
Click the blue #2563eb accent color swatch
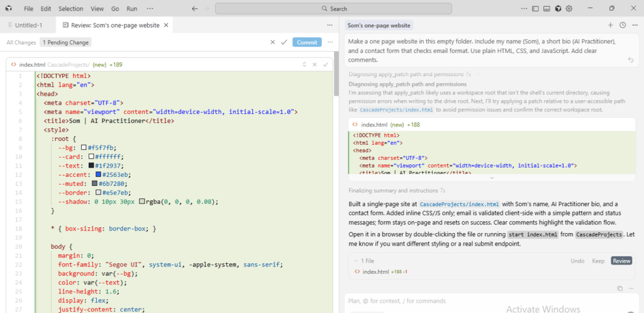[99, 174]
